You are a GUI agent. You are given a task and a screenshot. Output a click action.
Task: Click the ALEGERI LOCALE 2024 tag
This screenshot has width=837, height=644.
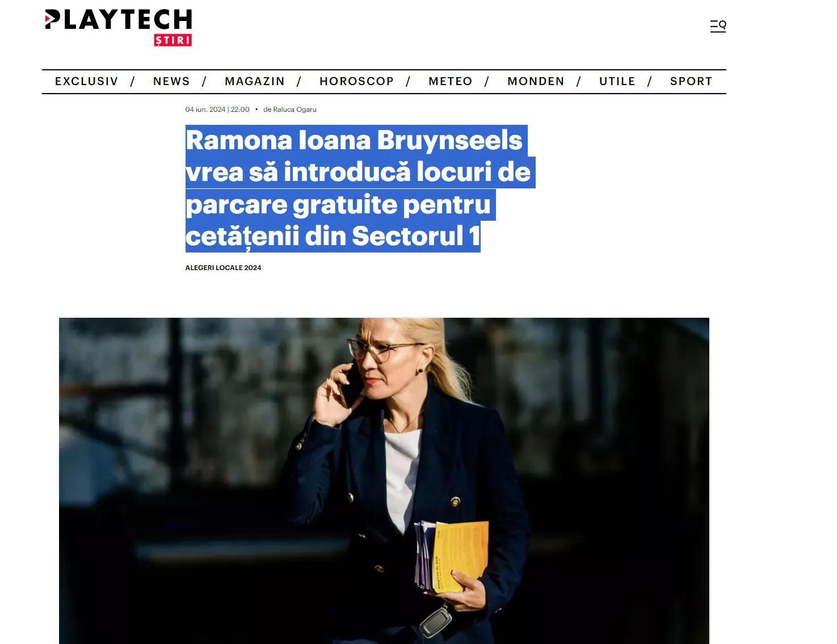(223, 268)
